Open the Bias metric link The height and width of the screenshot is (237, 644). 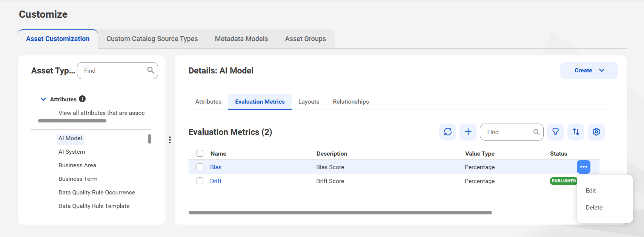click(x=216, y=167)
